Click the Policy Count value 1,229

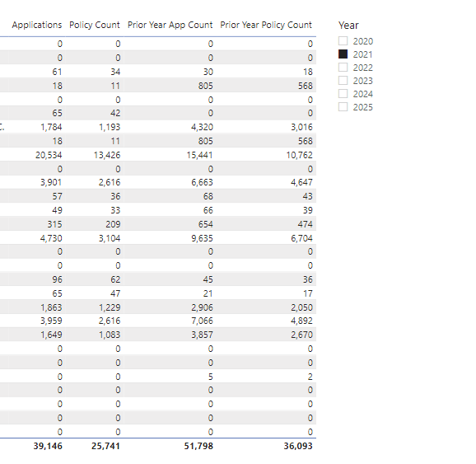110,307
